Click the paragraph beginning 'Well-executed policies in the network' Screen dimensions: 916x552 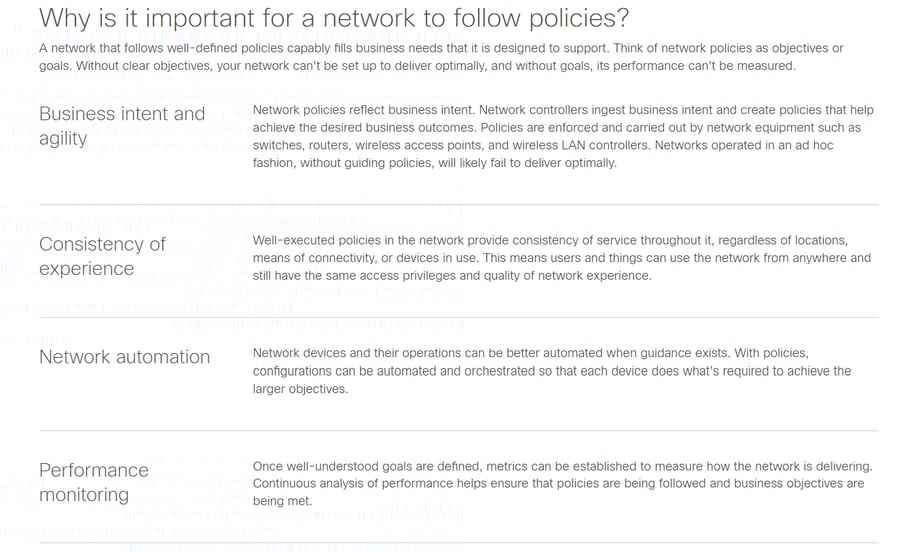click(561, 258)
